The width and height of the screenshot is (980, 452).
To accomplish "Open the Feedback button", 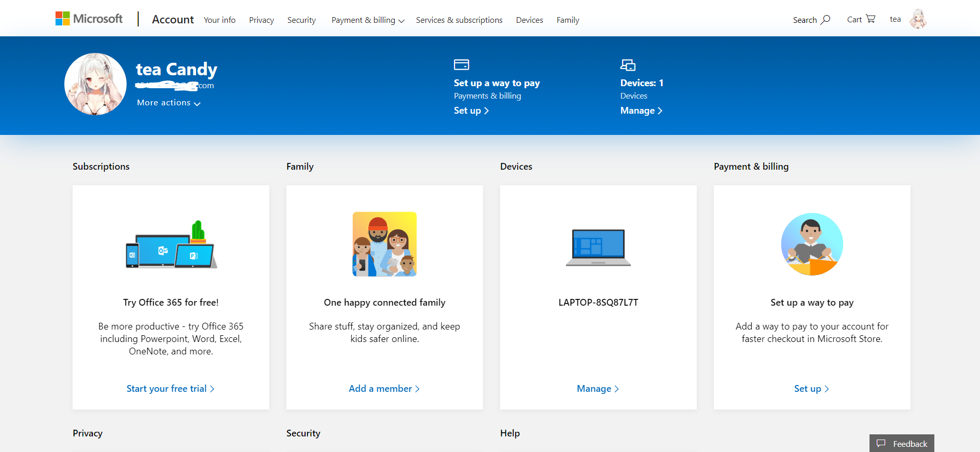I will [902, 443].
